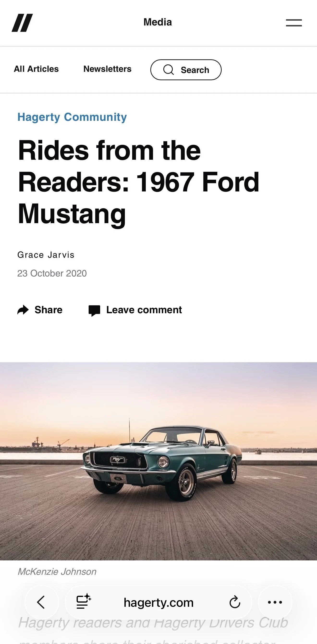
Task: Click the comment bubble icon
Action: [94, 311]
